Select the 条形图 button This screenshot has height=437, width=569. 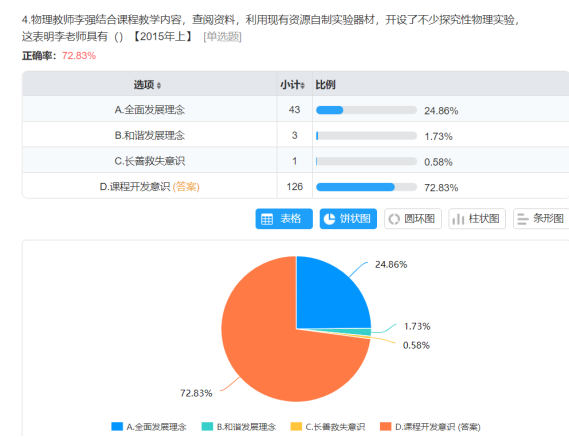[x=541, y=219]
